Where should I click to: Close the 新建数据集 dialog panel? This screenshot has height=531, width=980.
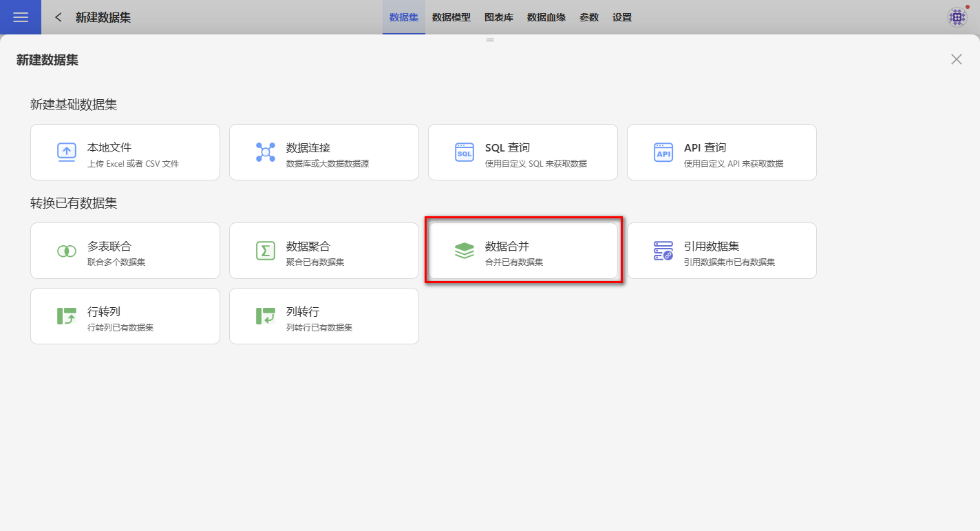(x=957, y=59)
